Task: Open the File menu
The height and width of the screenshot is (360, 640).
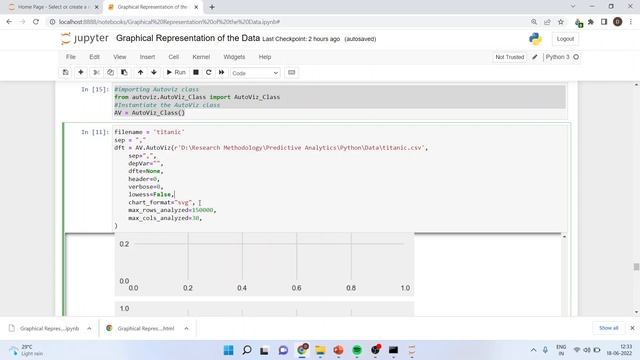Action: click(71, 57)
